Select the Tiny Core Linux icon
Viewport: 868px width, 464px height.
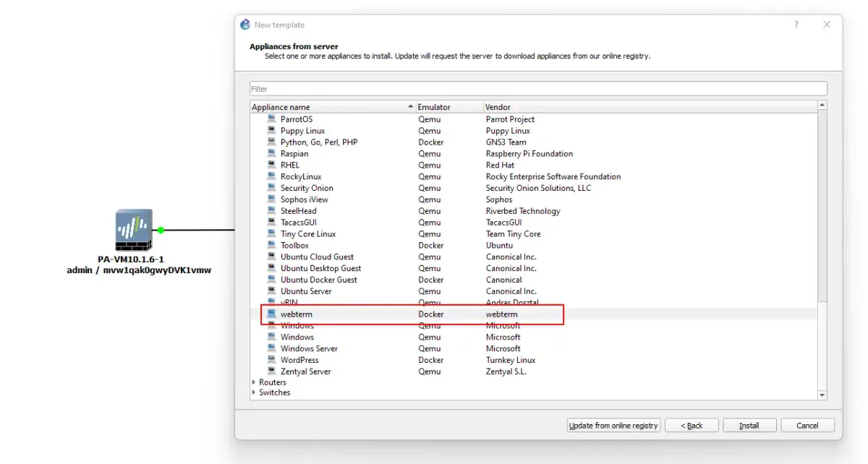click(x=271, y=234)
